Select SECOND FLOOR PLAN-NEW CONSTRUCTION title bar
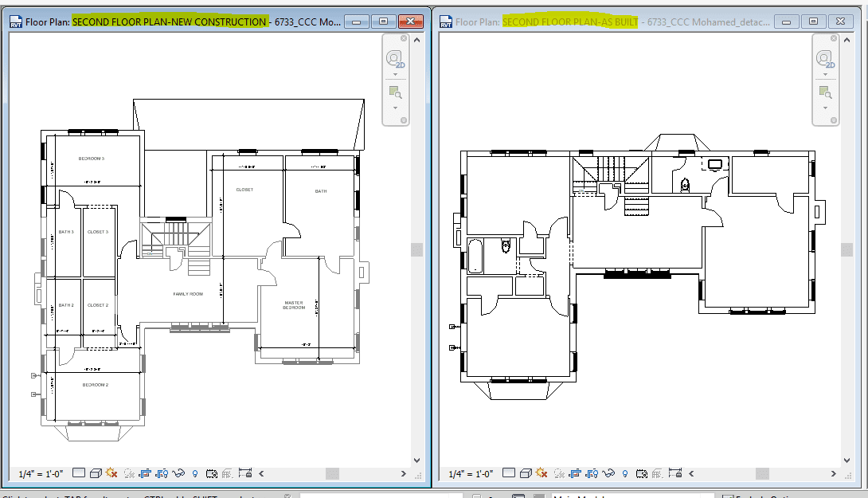The width and height of the screenshot is (868, 498). [x=169, y=22]
